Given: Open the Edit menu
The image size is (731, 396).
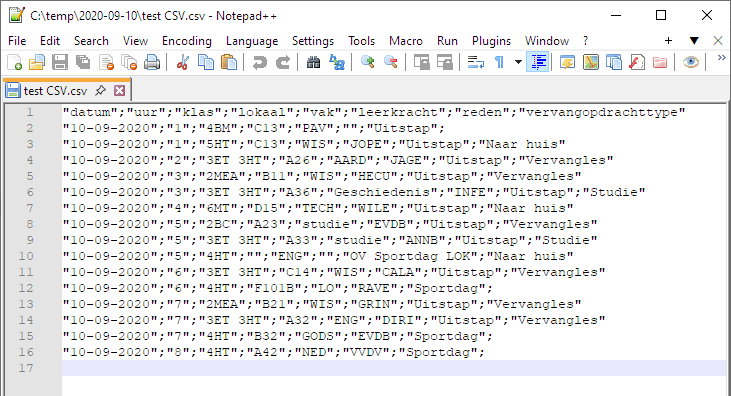Looking at the screenshot, I should pyautogui.click(x=50, y=41).
